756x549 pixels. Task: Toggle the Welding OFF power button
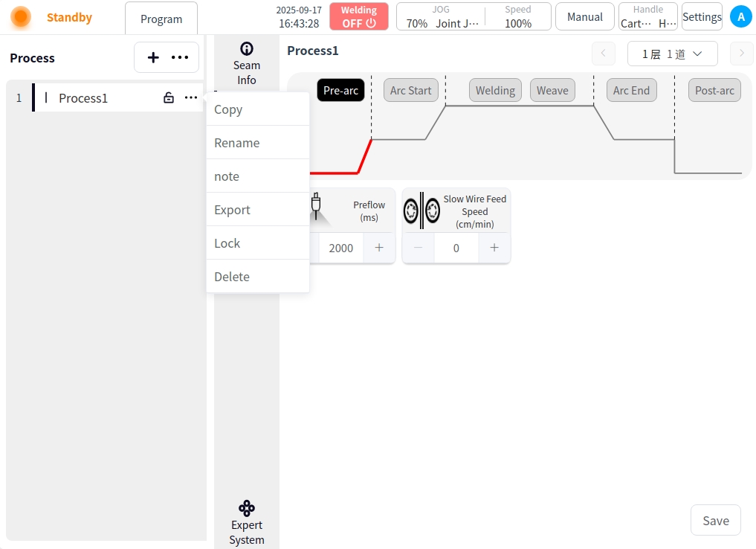359,16
